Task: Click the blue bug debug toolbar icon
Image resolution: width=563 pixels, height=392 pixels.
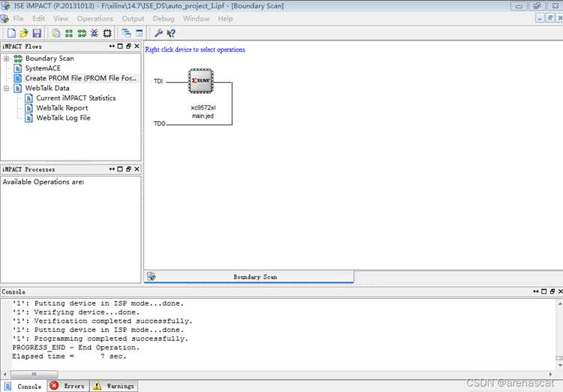Action: 95,33
